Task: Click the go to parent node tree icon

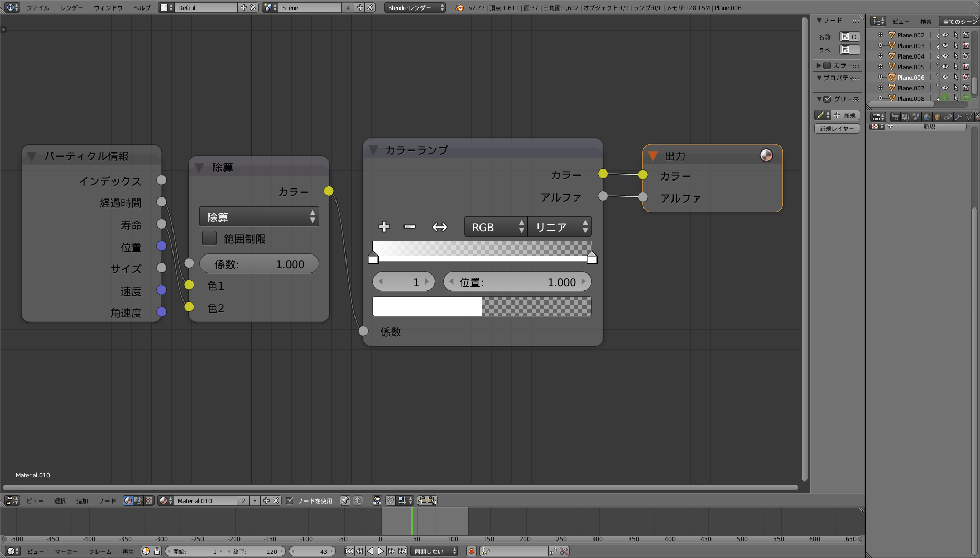Action: [358, 500]
